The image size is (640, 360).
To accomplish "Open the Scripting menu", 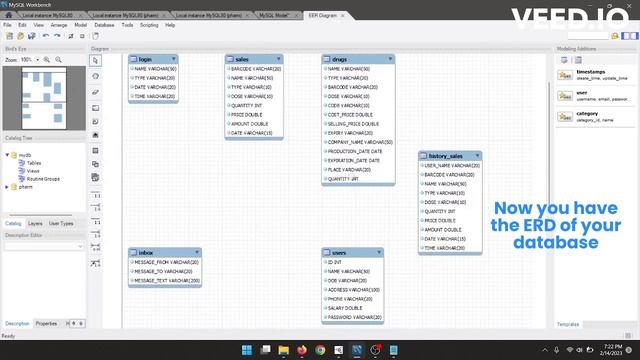I will pyautogui.click(x=149, y=25).
